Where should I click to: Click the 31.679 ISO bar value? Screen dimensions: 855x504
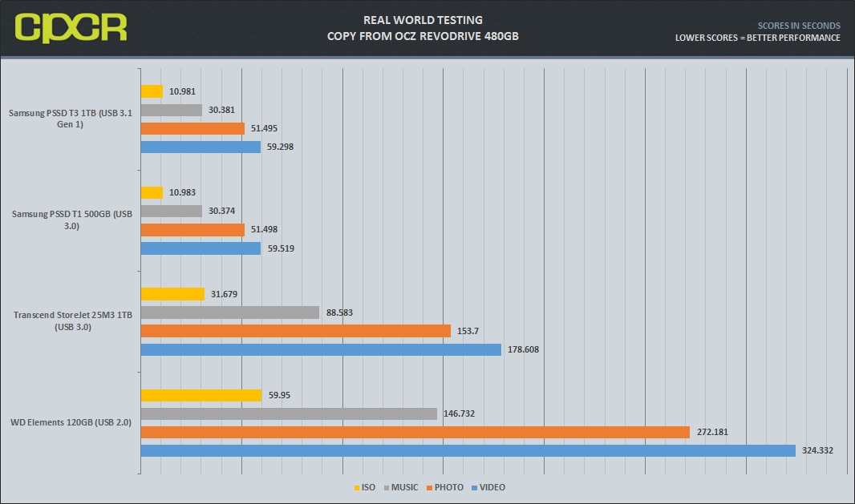coord(224,294)
